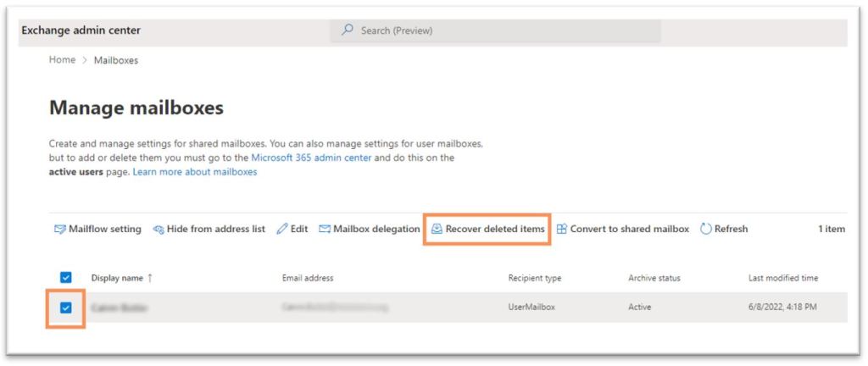Open Mailbox delegation

370,229
